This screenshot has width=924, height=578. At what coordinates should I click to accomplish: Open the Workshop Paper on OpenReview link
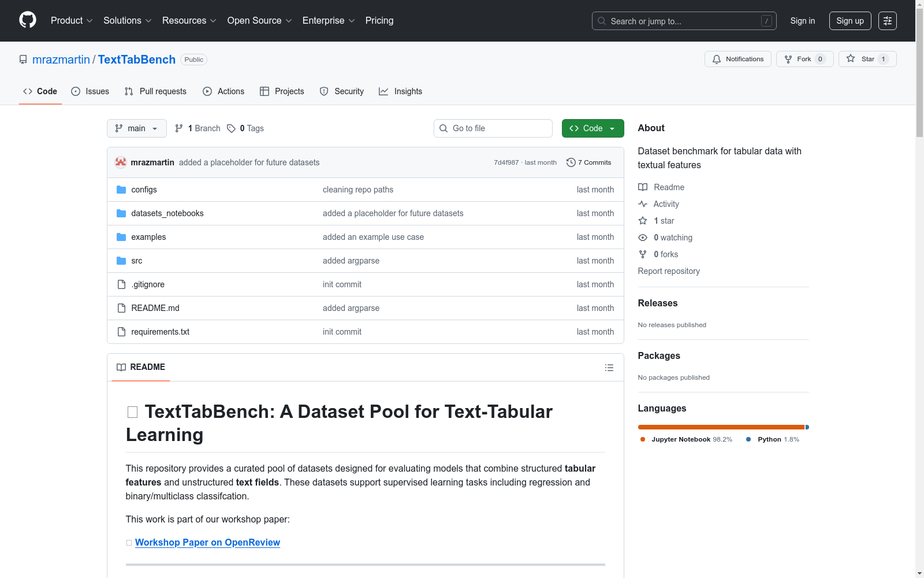pyautogui.click(x=207, y=542)
